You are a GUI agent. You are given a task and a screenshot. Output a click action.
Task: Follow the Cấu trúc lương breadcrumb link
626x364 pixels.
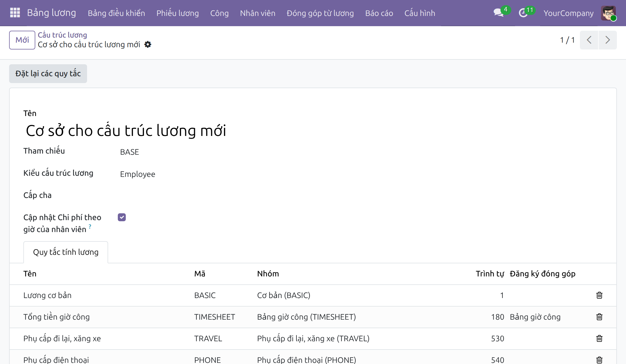62,35
